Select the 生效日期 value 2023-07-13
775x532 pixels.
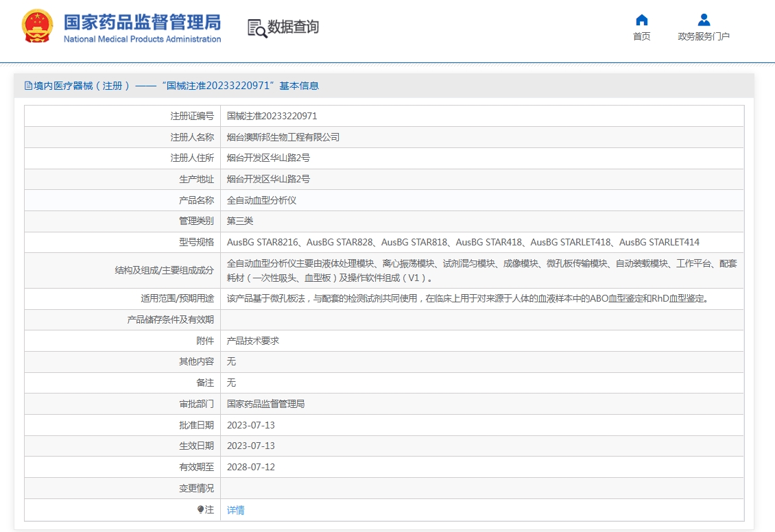(250, 446)
